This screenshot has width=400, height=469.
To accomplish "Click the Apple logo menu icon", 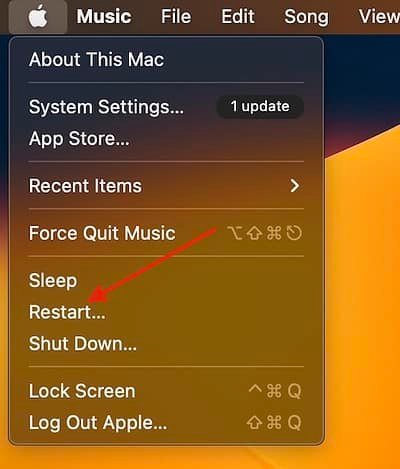I will point(38,16).
